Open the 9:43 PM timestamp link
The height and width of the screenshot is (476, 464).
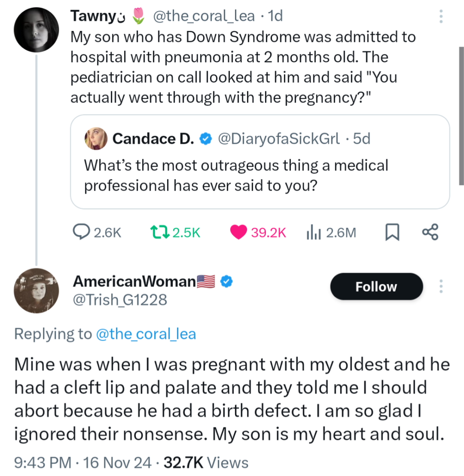[42, 462]
